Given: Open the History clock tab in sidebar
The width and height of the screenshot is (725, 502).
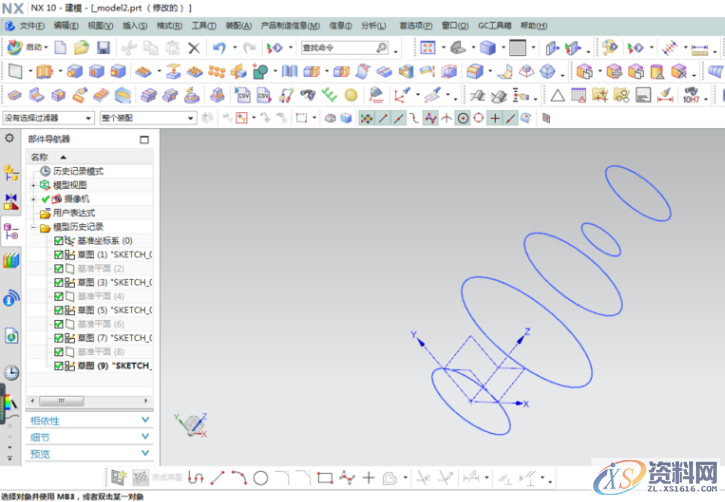Looking at the screenshot, I should pyautogui.click(x=11, y=372).
